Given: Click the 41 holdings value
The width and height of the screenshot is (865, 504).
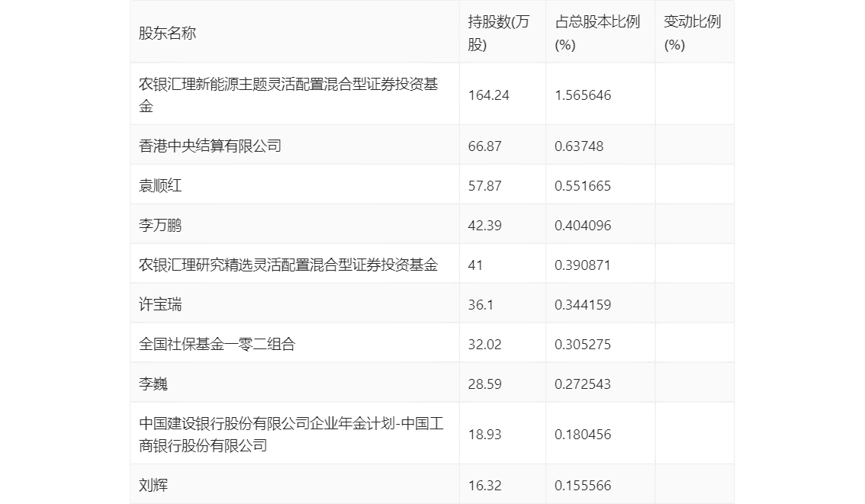Looking at the screenshot, I should coord(475,265).
